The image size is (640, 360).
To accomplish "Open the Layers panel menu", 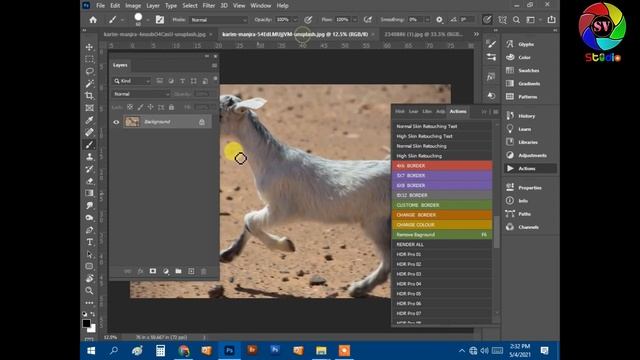I will [x=214, y=65].
